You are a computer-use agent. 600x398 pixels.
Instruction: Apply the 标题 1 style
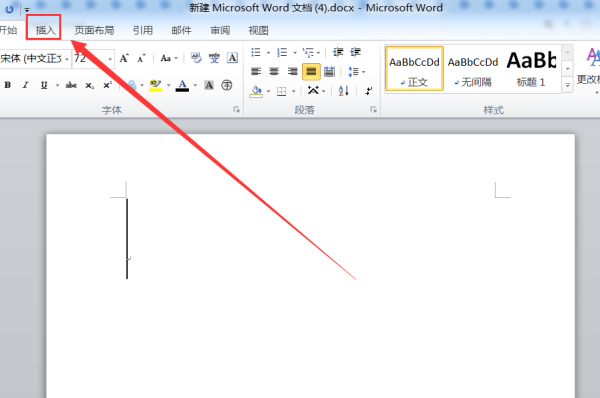[x=531, y=69]
